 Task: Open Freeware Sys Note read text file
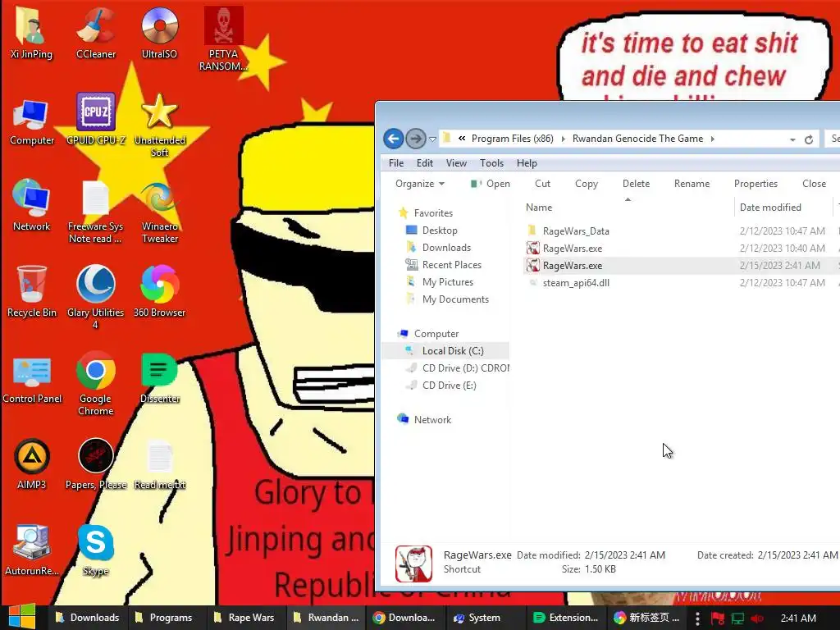95,212
